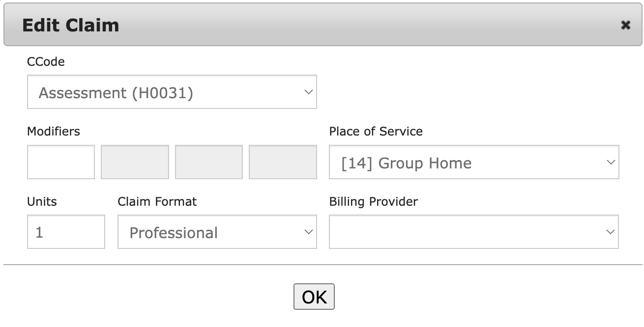Click the Claim Format label
Screen dimensions: 644x327
pos(157,202)
